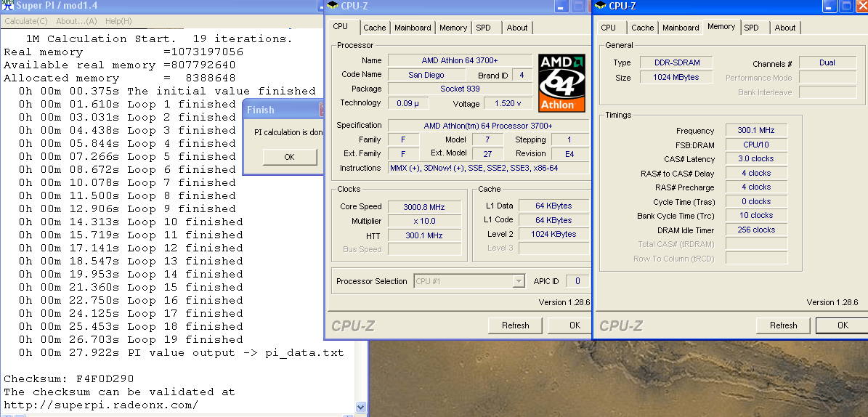Click the Real memory =1073197056 line
868x417 pixels.
(123, 52)
